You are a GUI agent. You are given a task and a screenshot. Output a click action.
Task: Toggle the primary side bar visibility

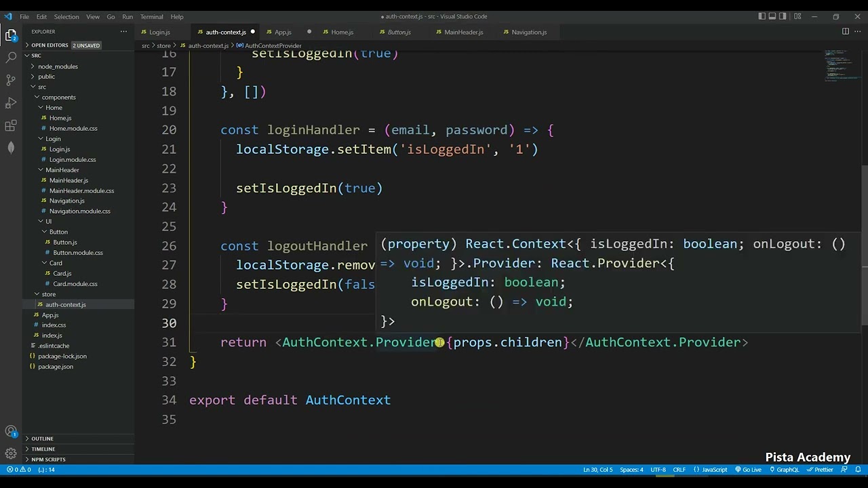pyautogui.click(x=762, y=16)
